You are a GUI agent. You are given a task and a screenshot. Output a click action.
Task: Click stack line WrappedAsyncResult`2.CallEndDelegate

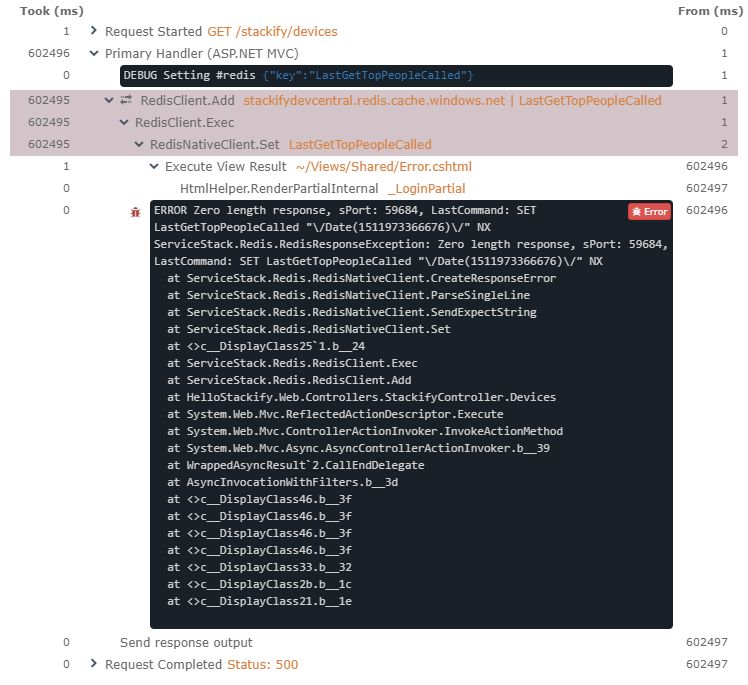[295, 465]
